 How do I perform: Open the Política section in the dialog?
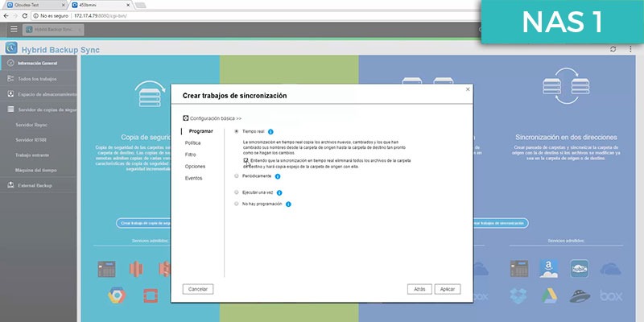coord(192,143)
